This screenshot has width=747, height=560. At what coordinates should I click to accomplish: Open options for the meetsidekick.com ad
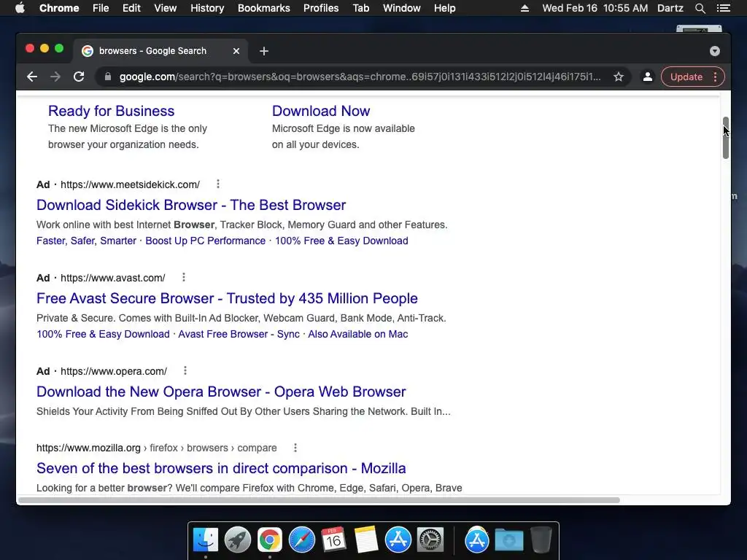217,184
